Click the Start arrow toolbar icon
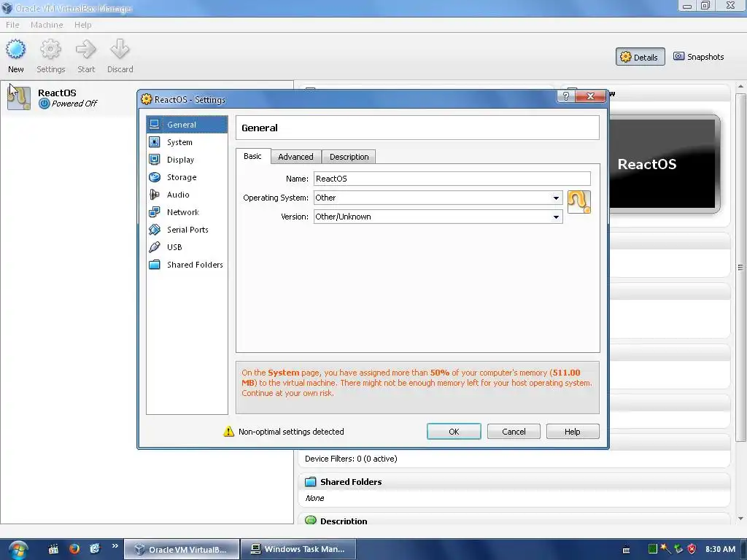 [x=86, y=56]
